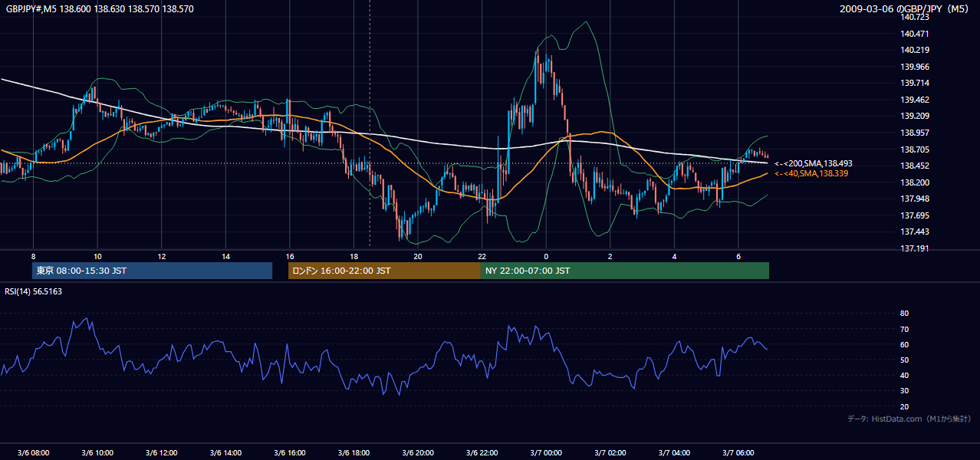The height and width of the screenshot is (460, 980).
Task: Click the 3/7 06:00 bottom time label
Action: (x=738, y=452)
